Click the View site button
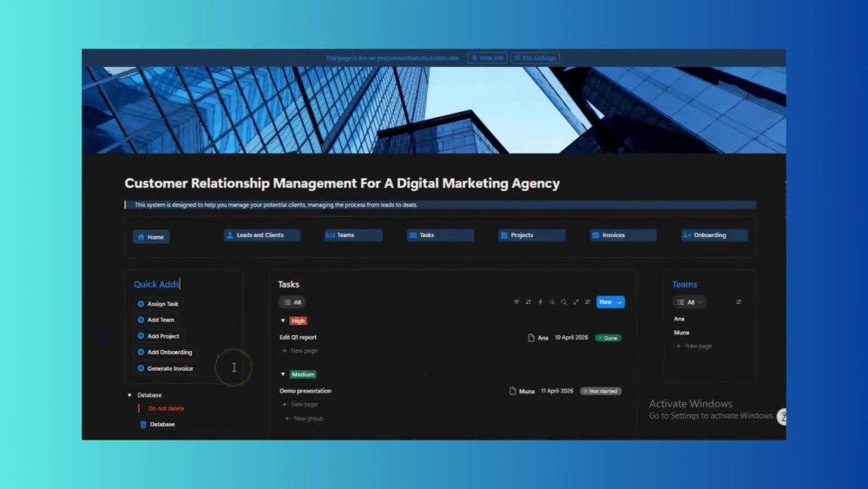This screenshot has width=868, height=489. [x=487, y=58]
